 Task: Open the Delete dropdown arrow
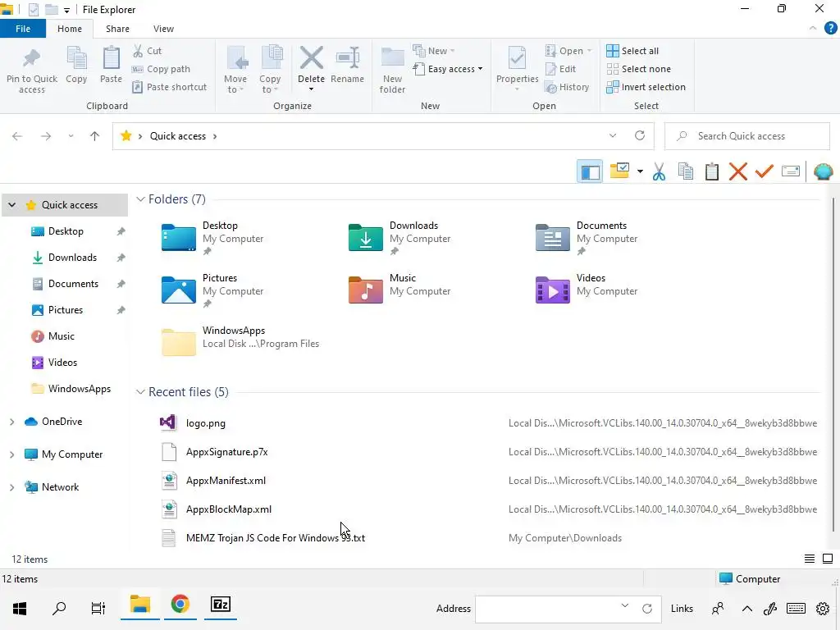click(311, 89)
